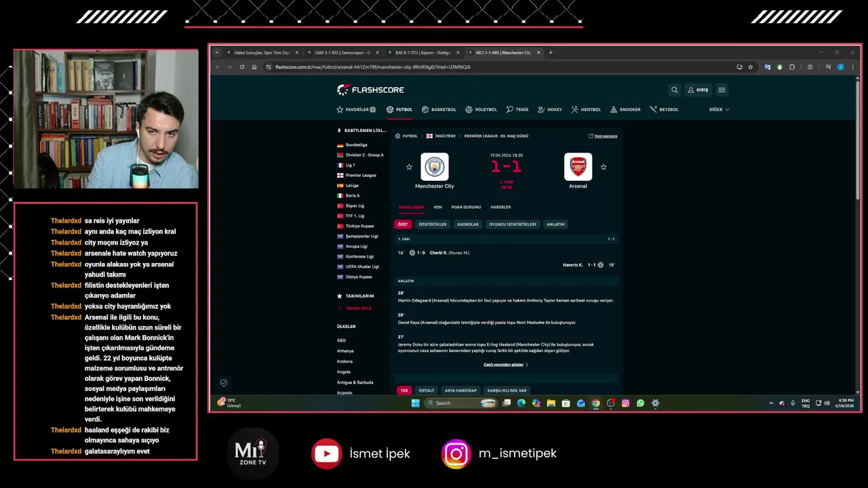
Task: Favorite Manchester City with star icon
Action: click(x=409, y=167)
